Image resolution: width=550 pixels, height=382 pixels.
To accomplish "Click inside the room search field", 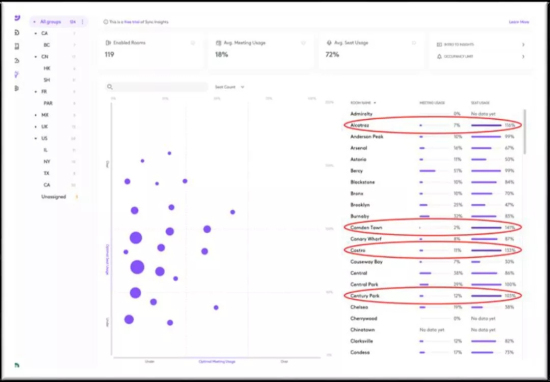I will pyautogui.click(x=157, y=87).
